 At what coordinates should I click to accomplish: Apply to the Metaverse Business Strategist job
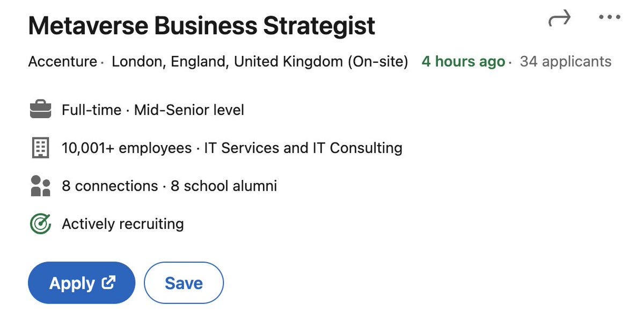click(x=82, y=283)
